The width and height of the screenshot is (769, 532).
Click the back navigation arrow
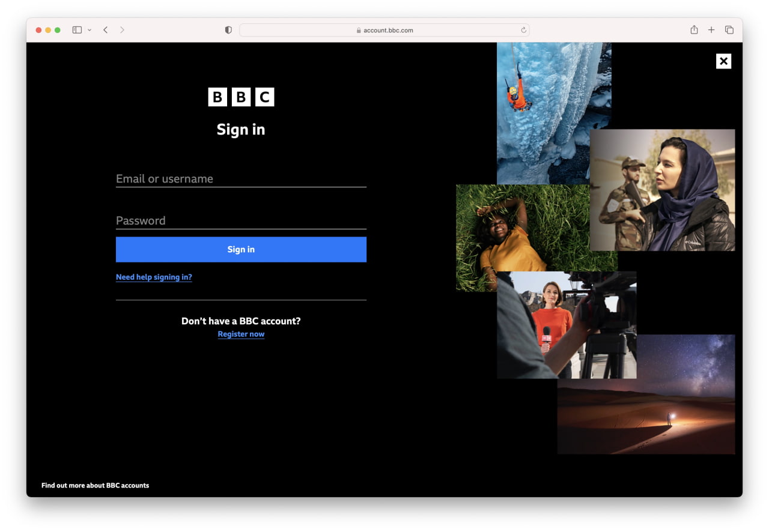click(106, 29)
